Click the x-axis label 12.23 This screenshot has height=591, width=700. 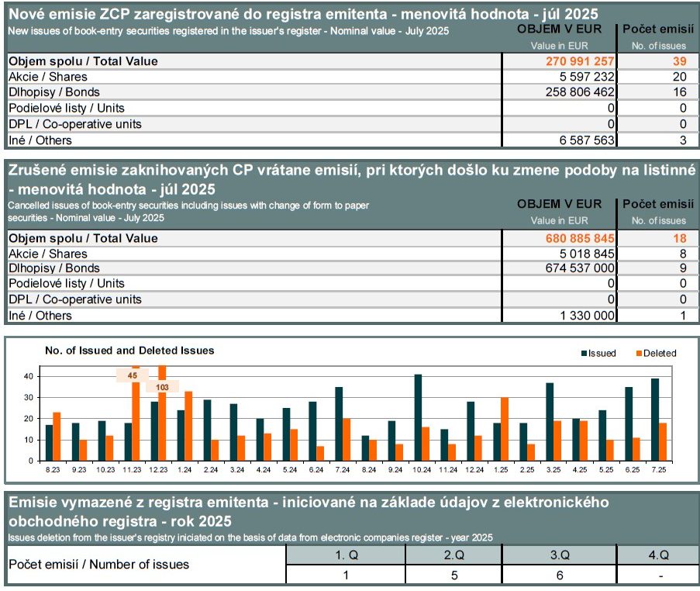click(158, 470)
